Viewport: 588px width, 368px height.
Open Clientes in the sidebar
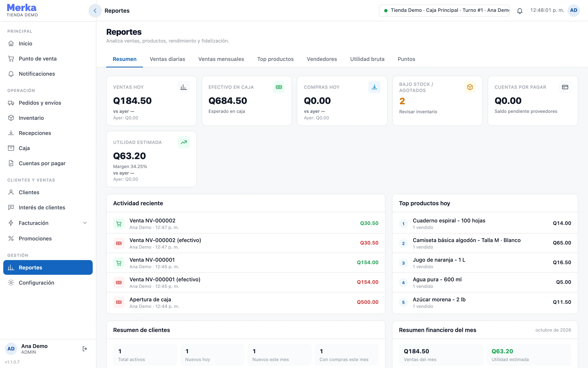point(48,192)
